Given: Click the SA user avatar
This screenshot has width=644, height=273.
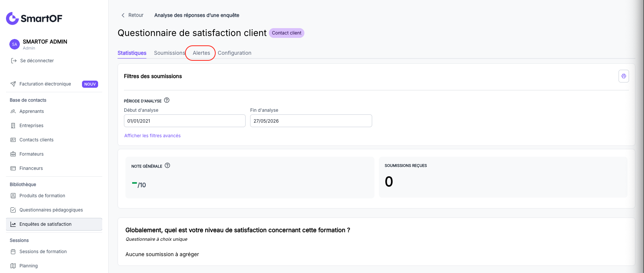Looking at the screenshot, I should [x=15, y=44].
